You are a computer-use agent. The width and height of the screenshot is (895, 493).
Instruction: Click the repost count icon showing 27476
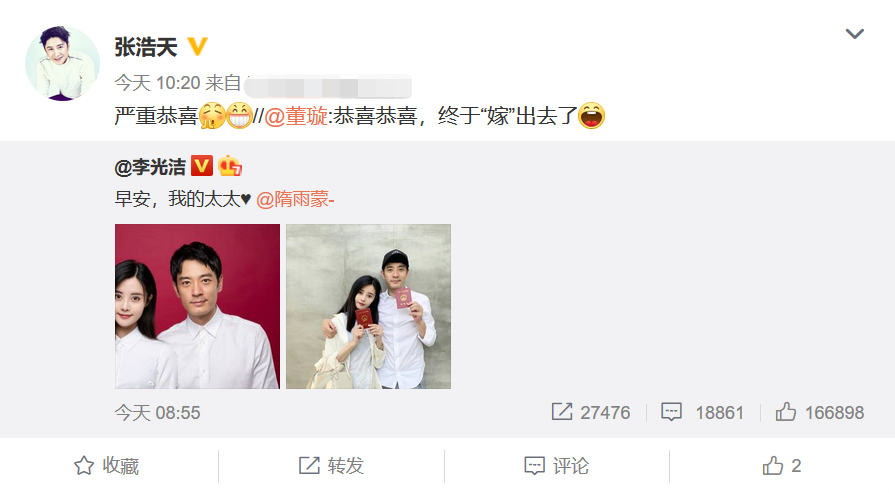pyautogui.click(x=562, y=411)
